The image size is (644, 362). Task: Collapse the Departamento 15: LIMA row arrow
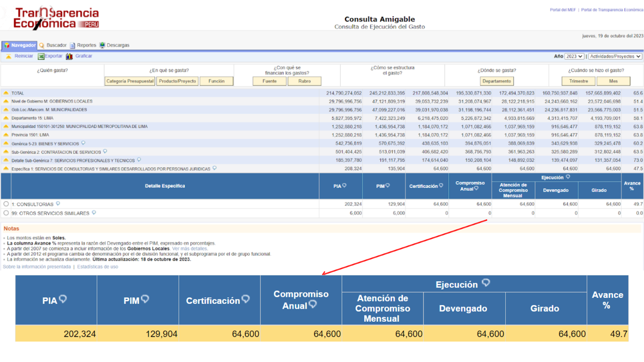pyautogui.click(x=6, y=118)
